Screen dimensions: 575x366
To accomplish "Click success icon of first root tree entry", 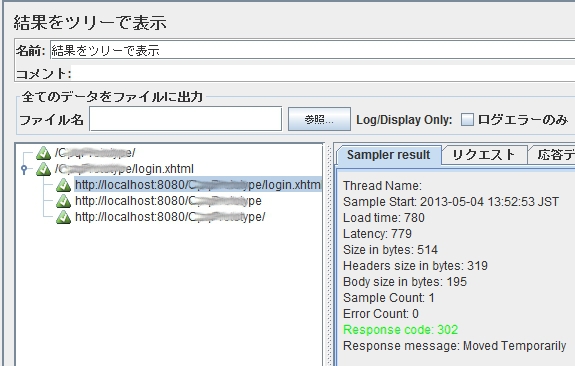I will 43,153.
